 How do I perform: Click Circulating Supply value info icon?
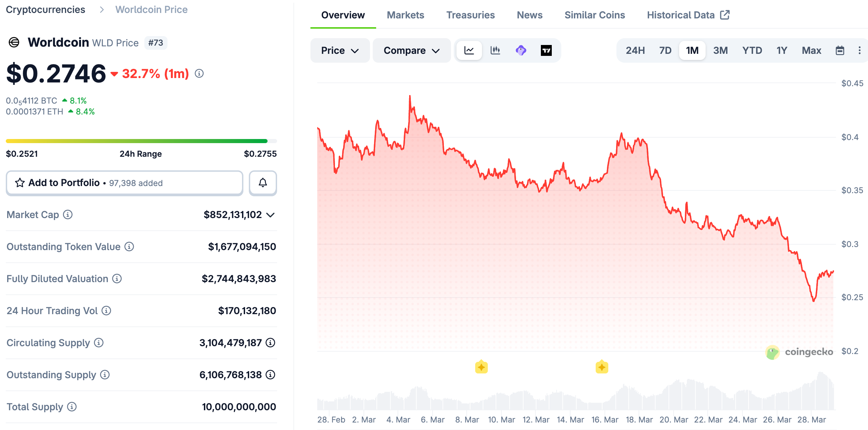(x=271, y=343)
